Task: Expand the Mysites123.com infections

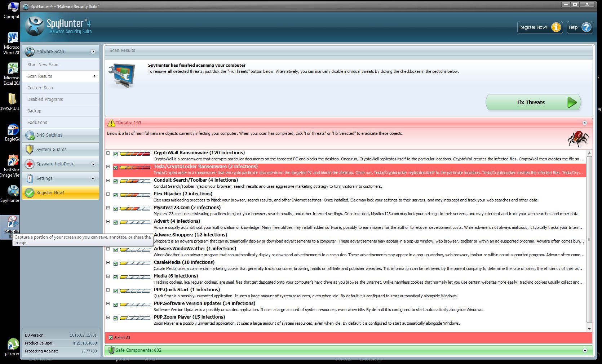Action: click(x=108, y=208)
